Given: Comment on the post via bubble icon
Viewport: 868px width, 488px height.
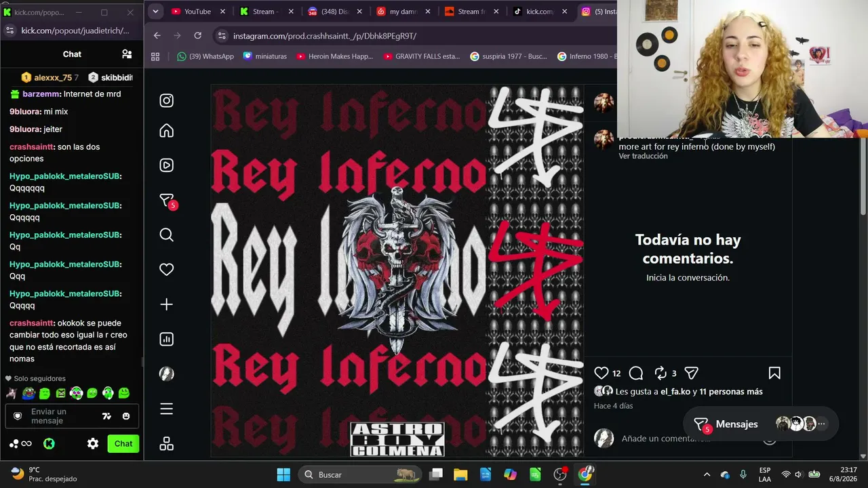Looking at the screenshot, I should [x=636, y=373].
